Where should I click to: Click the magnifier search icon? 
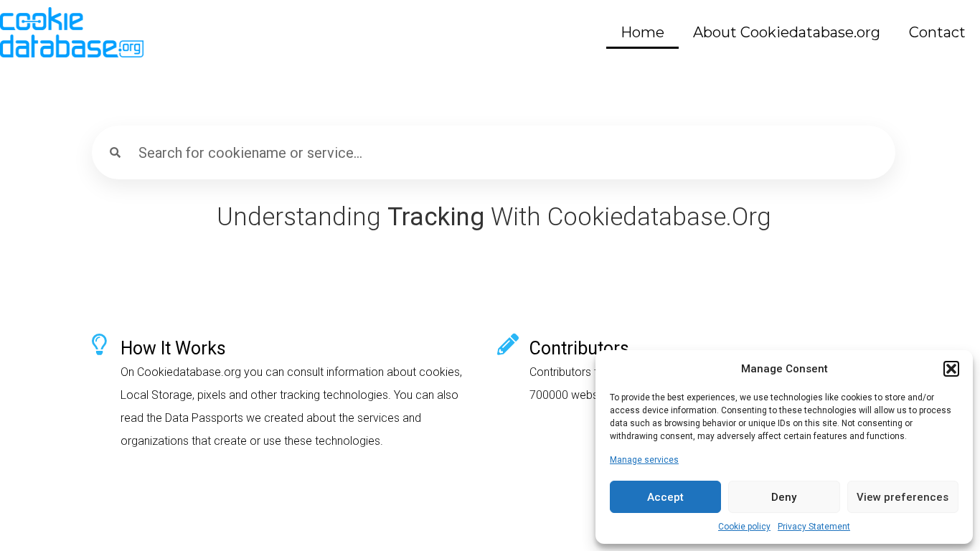coord(115,153)
